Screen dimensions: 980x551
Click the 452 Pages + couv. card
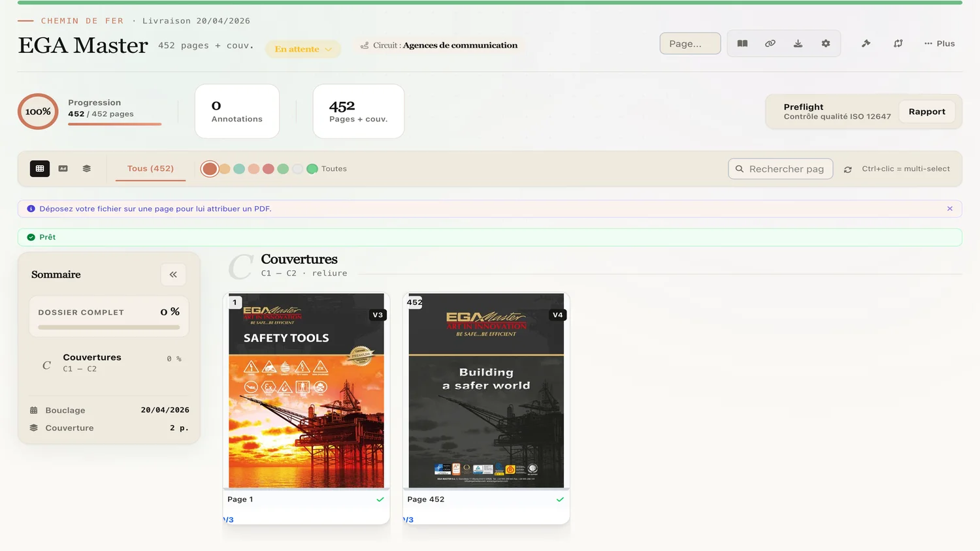pyautogui.click(x=359, y=111)
